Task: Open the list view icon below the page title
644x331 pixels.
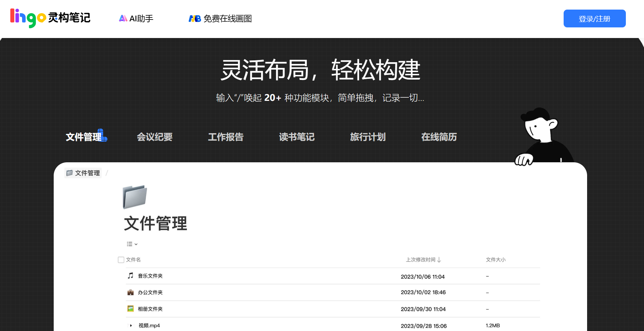Action: [x=129, y=244]
